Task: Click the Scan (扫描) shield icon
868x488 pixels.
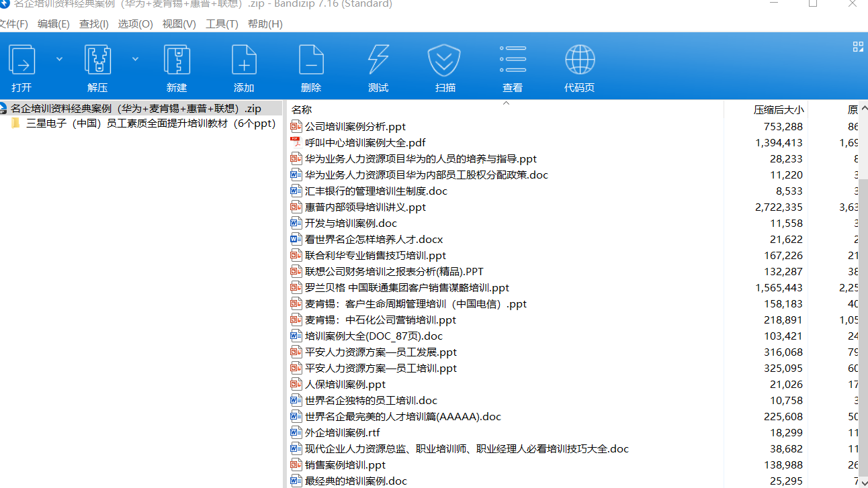Action: pos(444,60)
